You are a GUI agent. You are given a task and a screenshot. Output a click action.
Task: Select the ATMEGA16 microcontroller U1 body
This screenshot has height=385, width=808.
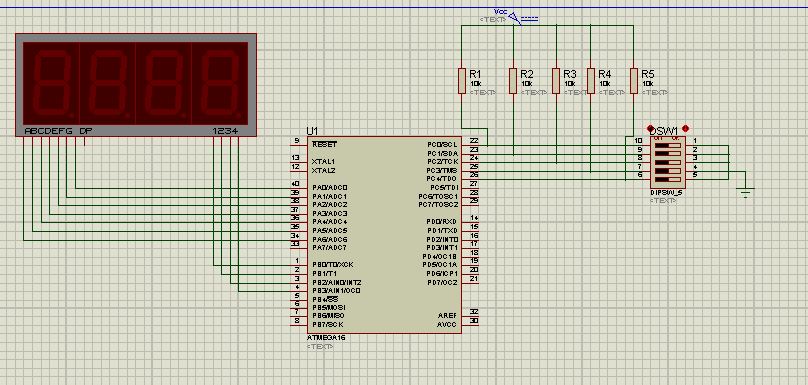pyautogui.click(x=384, y=235)
